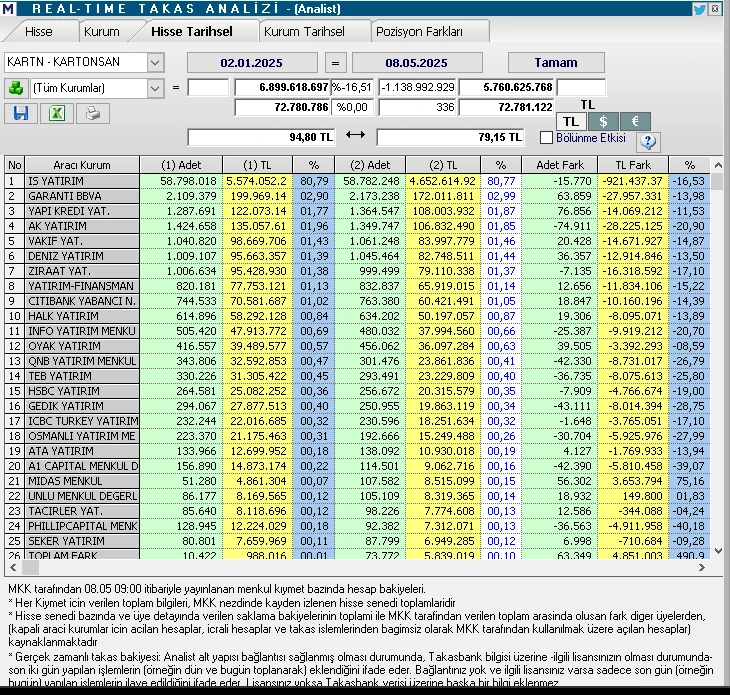Click the empty field left of 6.899.618.697
This screenshot has height=695, width=730.
click(208, 88)
